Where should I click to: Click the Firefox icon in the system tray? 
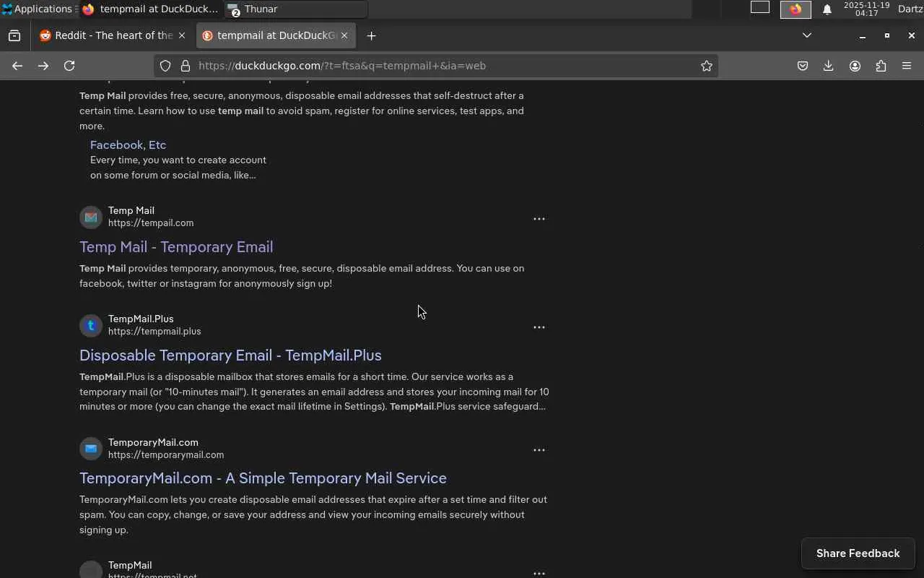coord(796,9)
